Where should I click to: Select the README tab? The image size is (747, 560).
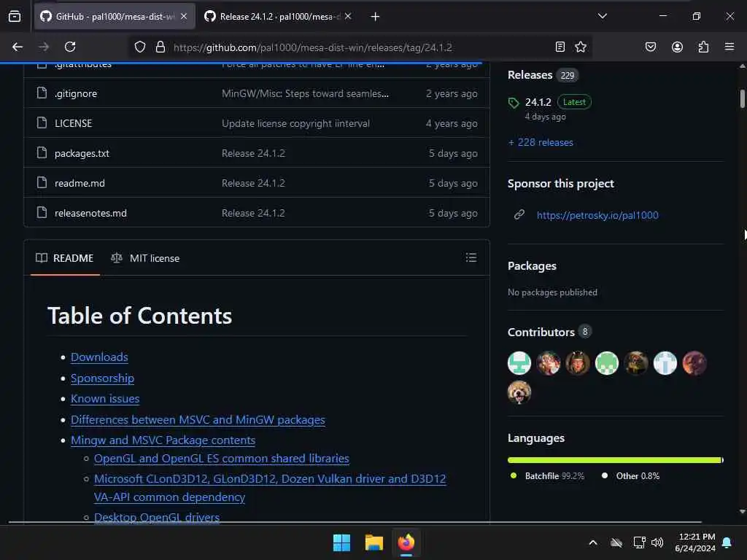coord(65,258)
